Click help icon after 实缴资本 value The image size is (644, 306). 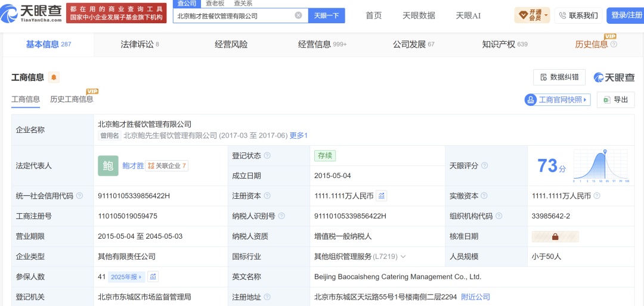click(x=596, y=196)
